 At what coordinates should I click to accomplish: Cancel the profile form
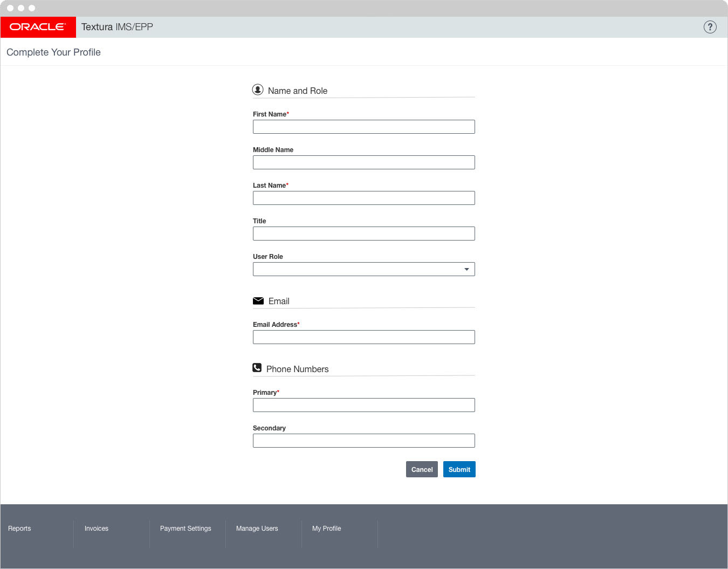422,469
